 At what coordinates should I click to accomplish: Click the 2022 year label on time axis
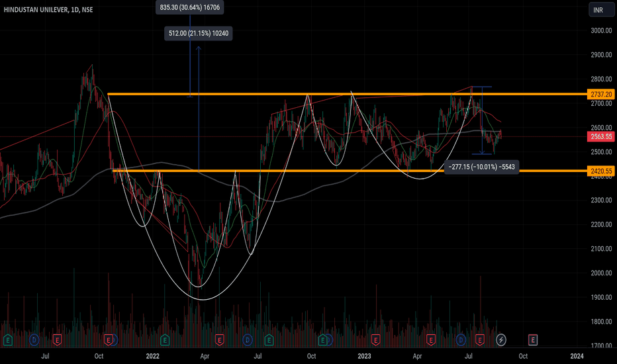click(x=153, y=356)
